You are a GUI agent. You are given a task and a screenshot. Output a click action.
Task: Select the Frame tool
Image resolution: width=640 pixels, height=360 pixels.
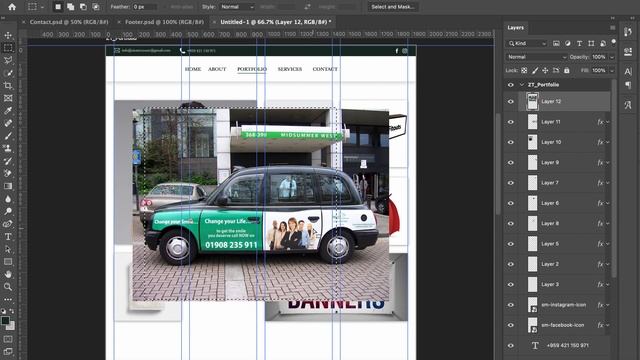(8, 98)
